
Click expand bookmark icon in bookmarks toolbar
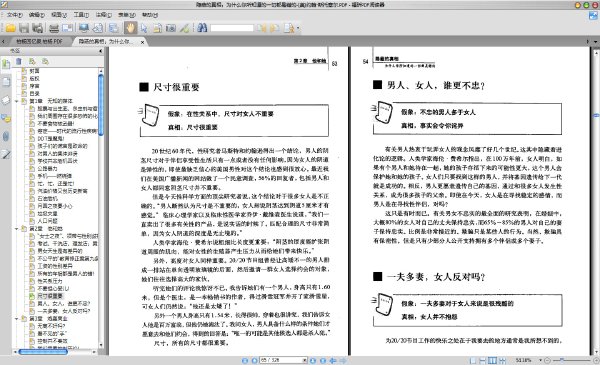tap(32, 61)
